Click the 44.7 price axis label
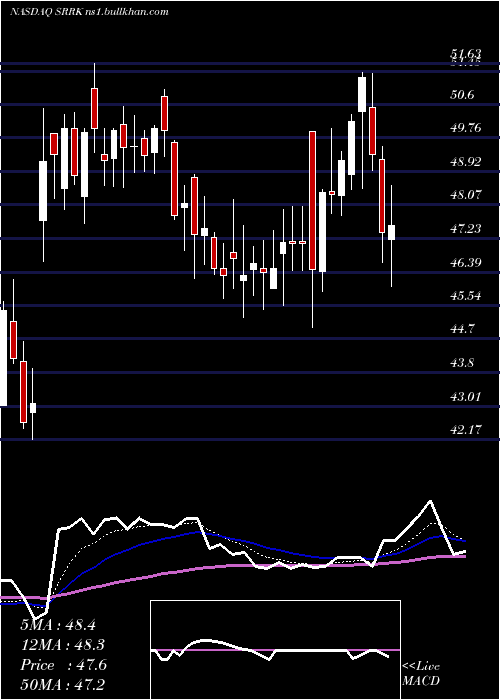Image resolution: width=500 pixels, height=700 pixels. point(462,329)
